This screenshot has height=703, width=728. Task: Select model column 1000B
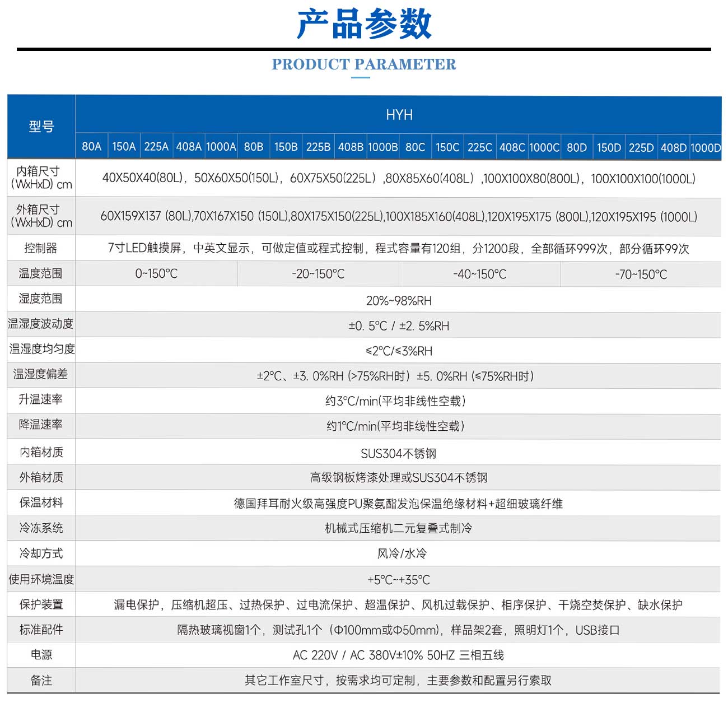[383, 147]
